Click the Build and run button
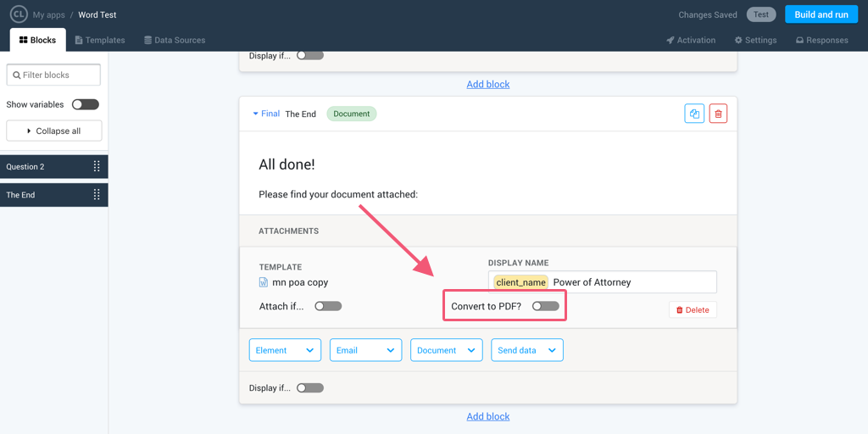The height and width of the screenshot is (434, 868). (x=821, y=14)
